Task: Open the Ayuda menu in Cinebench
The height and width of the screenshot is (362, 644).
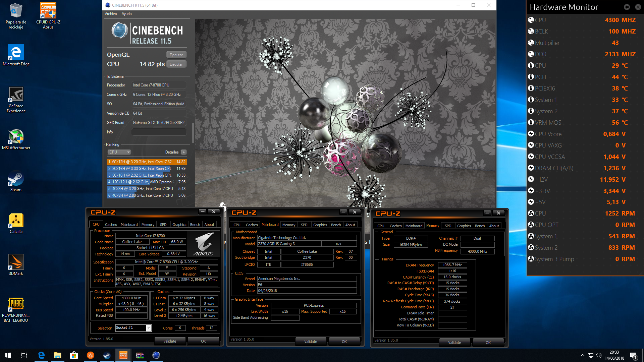Action: click(126, 14)
